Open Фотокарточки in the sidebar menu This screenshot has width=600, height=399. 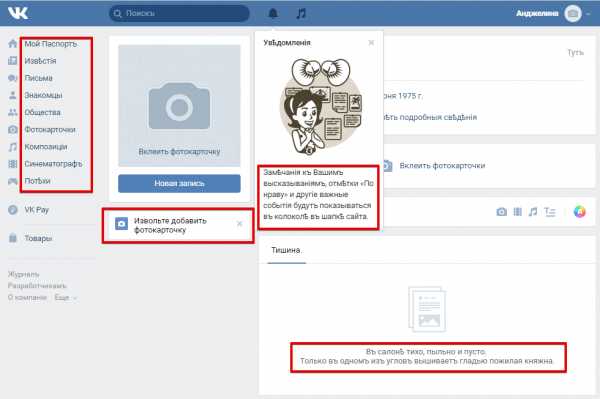click(x=50, y=129)
